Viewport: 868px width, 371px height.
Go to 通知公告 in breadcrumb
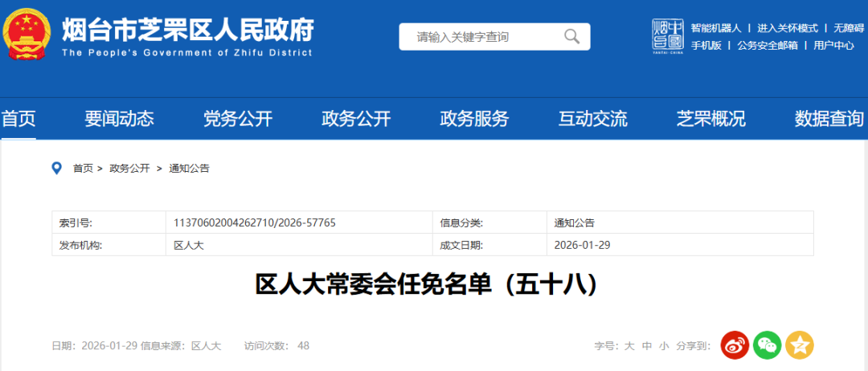click(x=189, y=169)
